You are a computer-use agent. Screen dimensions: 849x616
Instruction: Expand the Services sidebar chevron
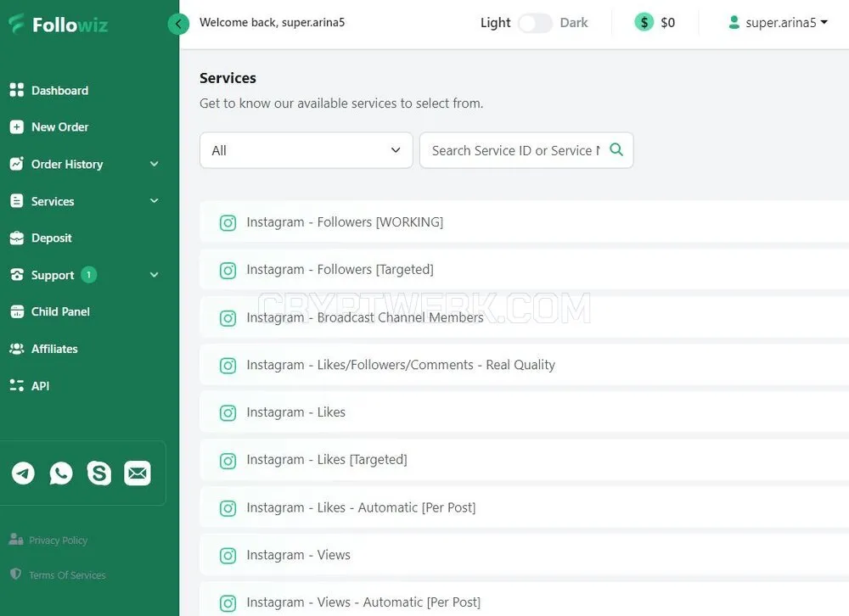coord(155,201)
